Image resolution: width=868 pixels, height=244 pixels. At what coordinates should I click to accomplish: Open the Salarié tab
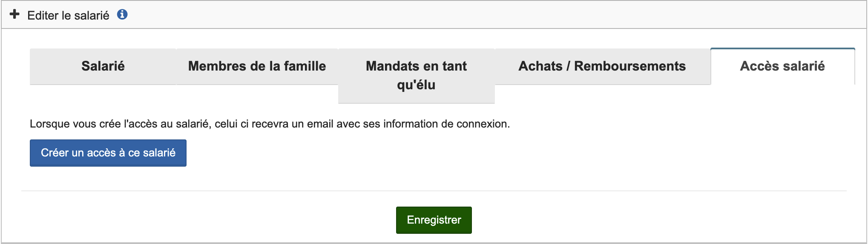[103, 66]
